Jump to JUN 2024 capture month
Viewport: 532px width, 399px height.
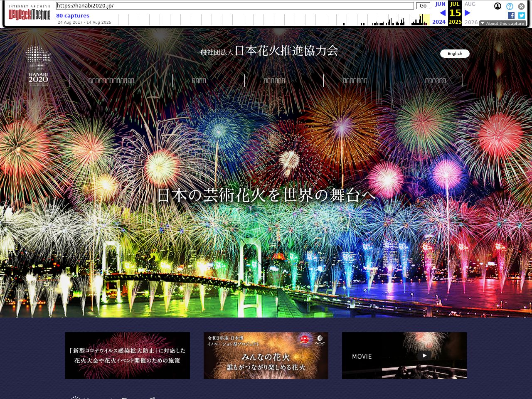440,4
